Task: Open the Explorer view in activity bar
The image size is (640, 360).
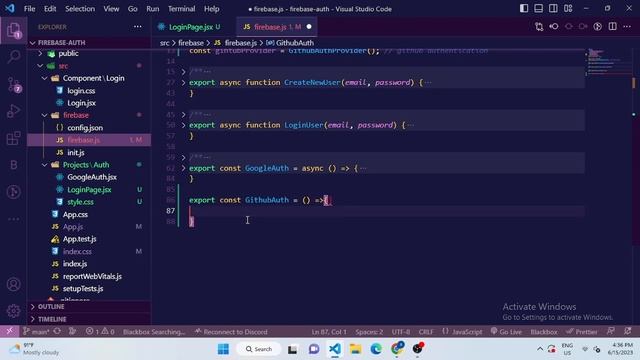Action: point(13,30)
